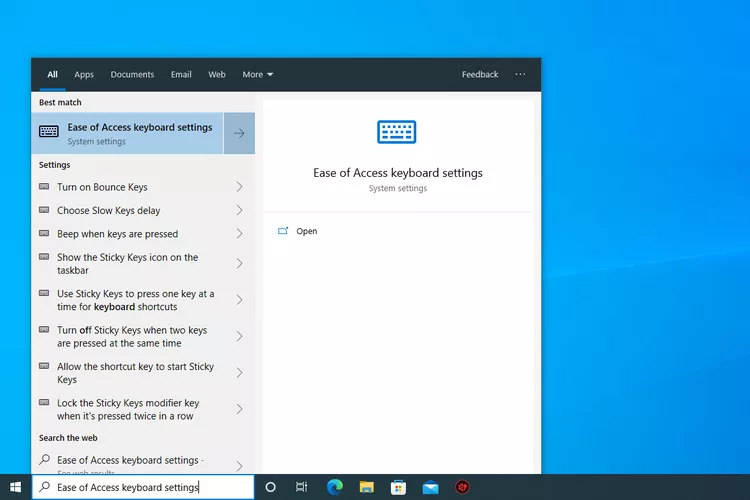Expand chevron for Use Sticky Keys shortcuts
750x500 pixels.
pyautogui.click(x=240, y=300)
